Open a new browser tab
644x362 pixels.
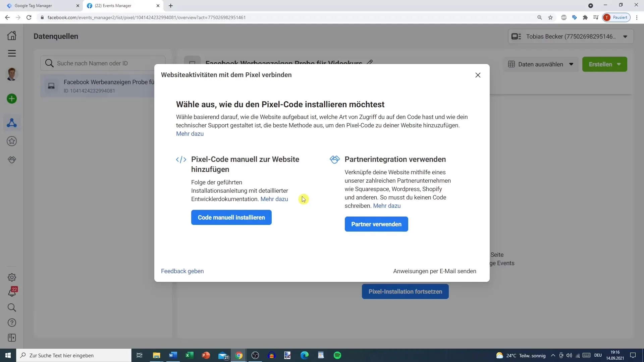coord(171,6)
